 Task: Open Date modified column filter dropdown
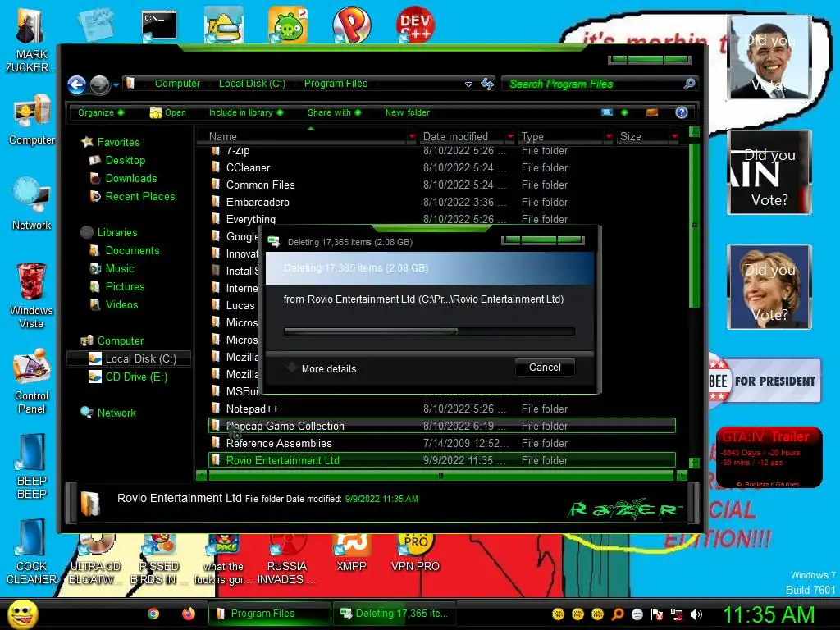[x=510, y=137]
